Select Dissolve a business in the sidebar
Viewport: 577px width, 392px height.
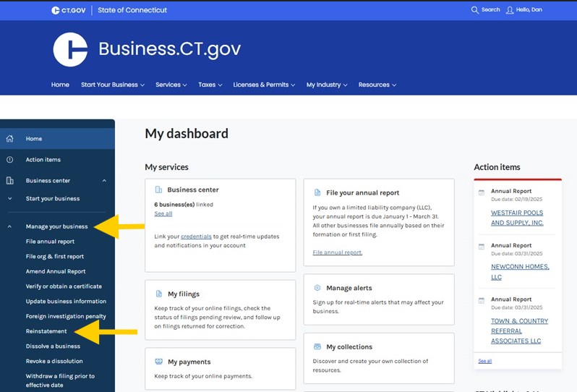click(x=53, y=346)
